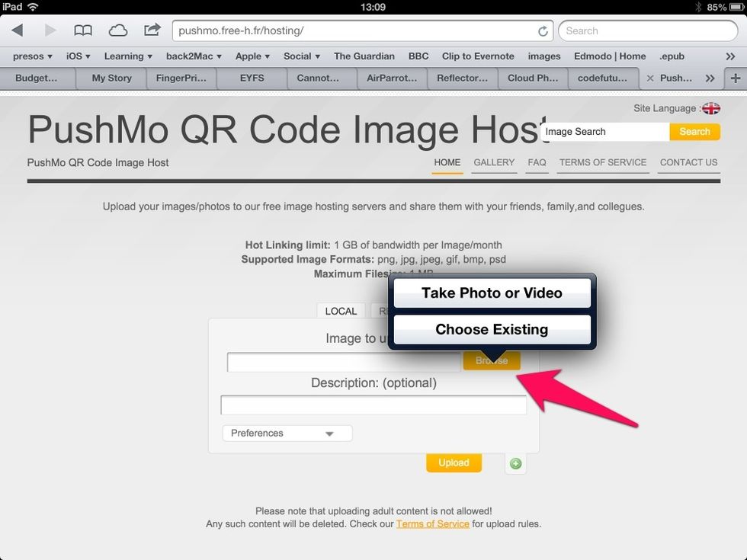Expand the Preferences dropdown
Viewport: 747px width, 560px height.
pyautogui.click(x=287, y=434)
